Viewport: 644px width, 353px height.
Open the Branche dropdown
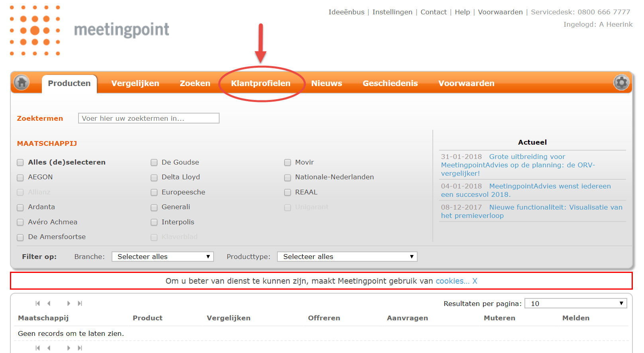tap(163, 257)
